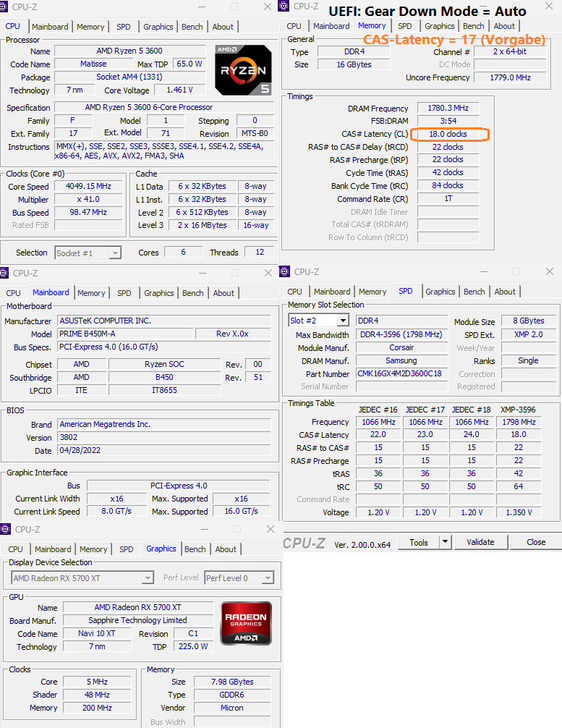Click the FSB:DRAM ratio value '3:54'
Image resolution: width=562 pixels, height=728 pixels.
tap(448, 121)
